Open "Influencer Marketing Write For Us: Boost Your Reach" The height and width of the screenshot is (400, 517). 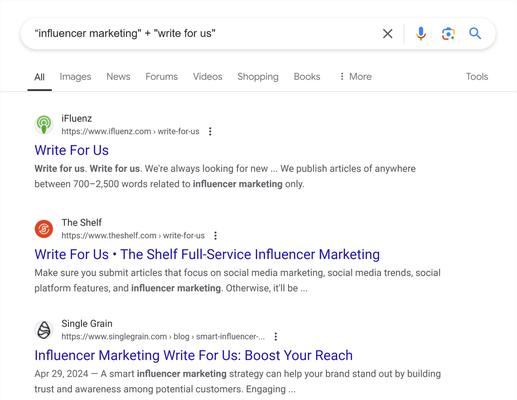(x=193, y=356)
